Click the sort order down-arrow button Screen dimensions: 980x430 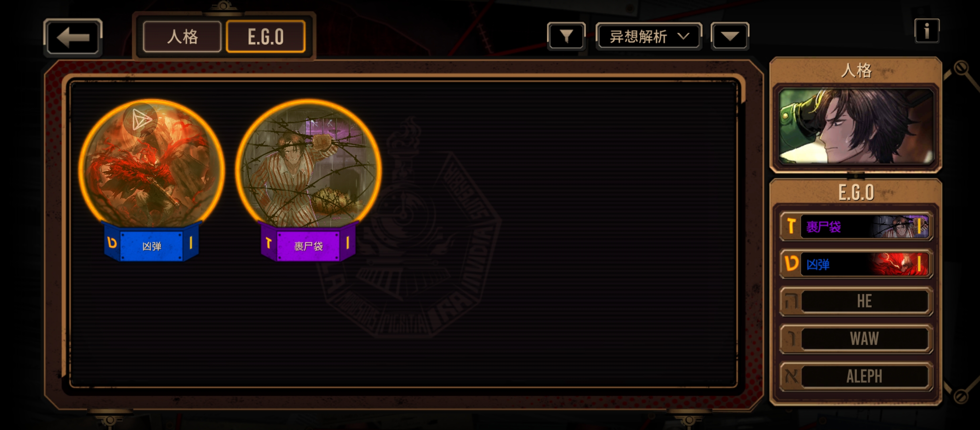coord(730,36)
